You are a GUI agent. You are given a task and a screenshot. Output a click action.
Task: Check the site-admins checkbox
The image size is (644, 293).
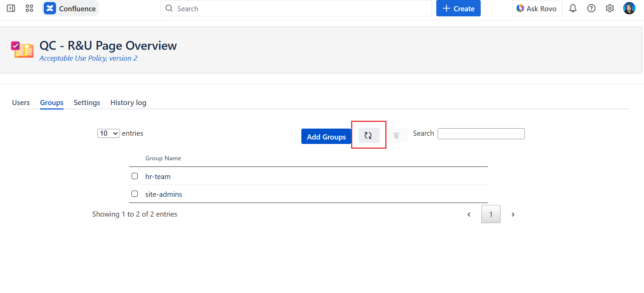click(135, 194)
